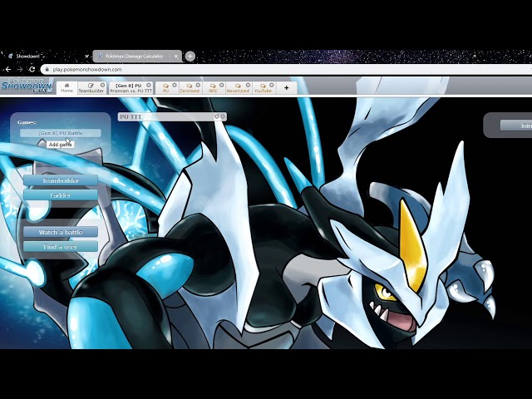The width and height of the screenshot is (532, 399).
Task: Switch to the Home tab
Action: point(66,88)
